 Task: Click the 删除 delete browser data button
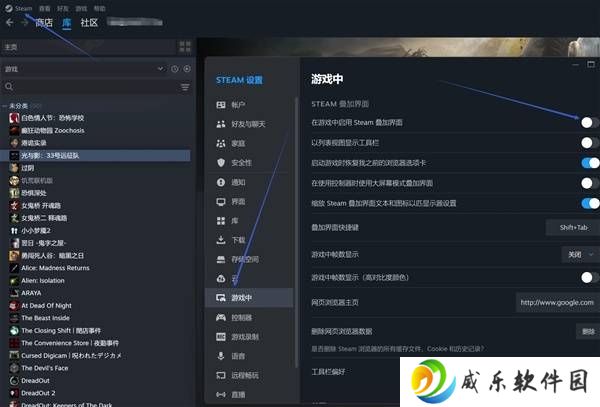coord(588,331)
